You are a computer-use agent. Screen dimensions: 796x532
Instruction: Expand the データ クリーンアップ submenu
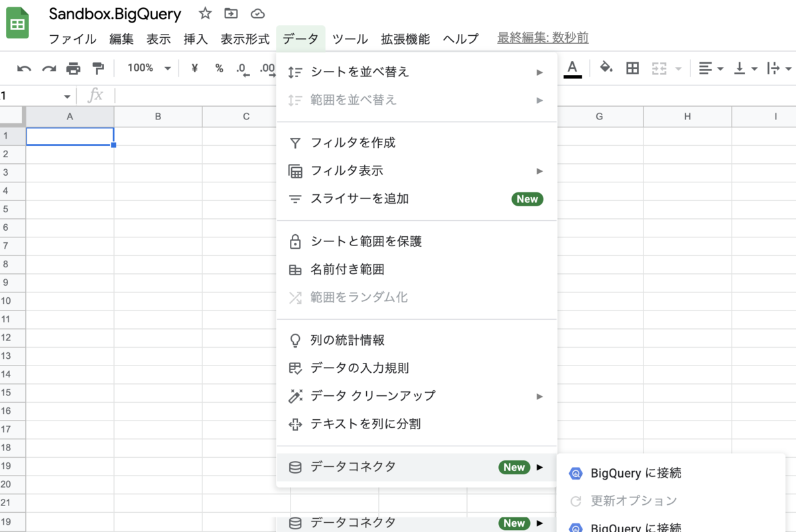coord(417,395)
